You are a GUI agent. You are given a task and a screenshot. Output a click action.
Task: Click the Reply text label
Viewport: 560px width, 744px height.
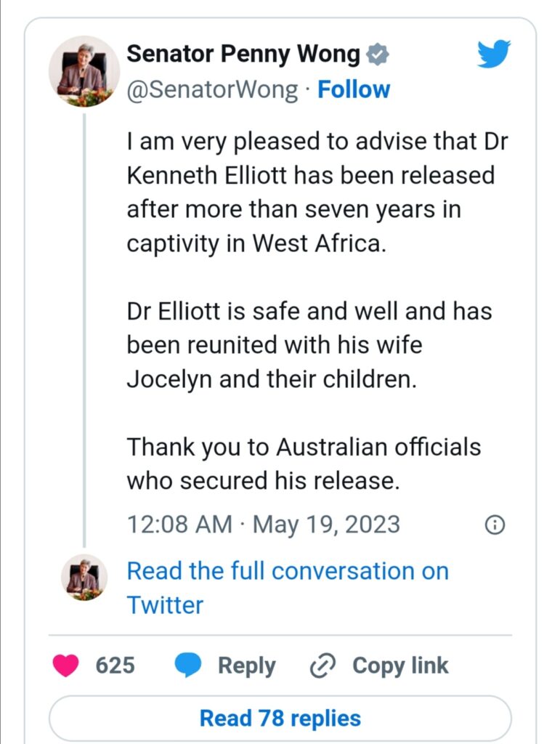coord(247,666)
